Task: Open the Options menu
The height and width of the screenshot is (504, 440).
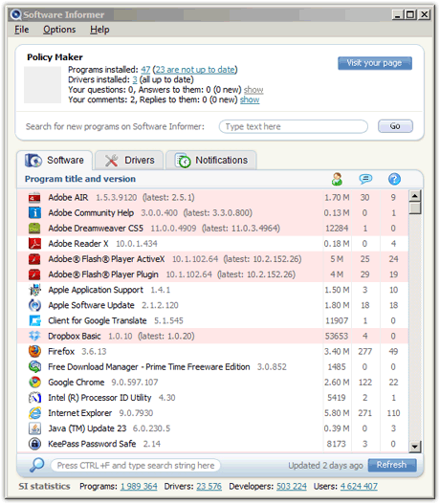Action: pyautogui.click(x=59, y=30)
